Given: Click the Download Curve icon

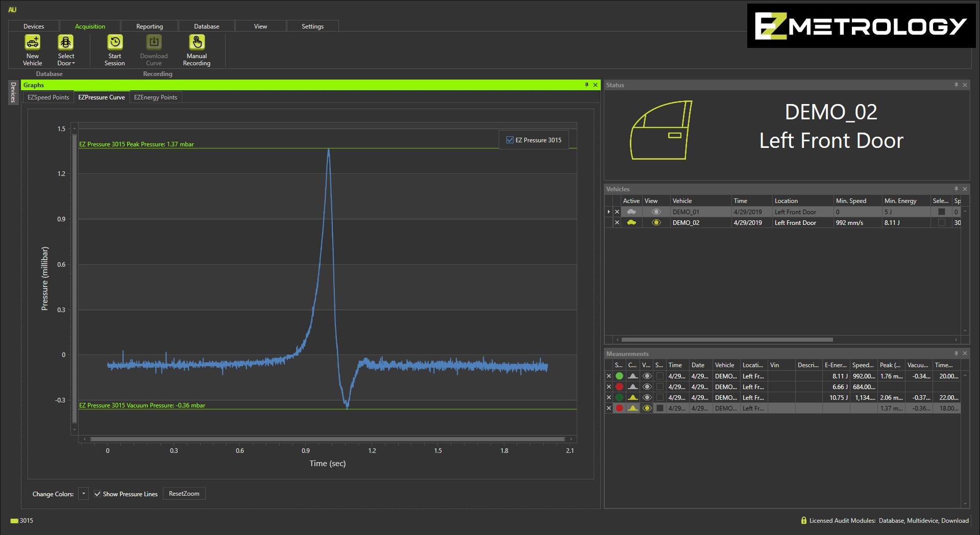Looking at the screenshot, I should click(x=154, y=42).
